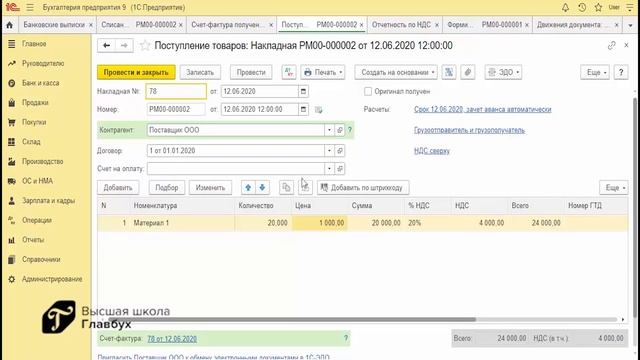Go to home page icon tab
The width and height of the screenshot is (640, 360).
[x=9, y=25]
